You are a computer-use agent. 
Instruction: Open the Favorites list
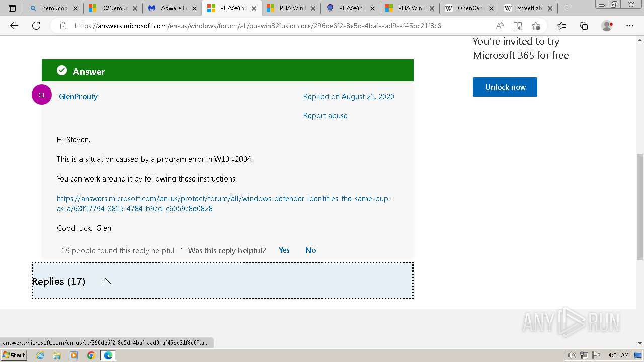tap(561, 26)
